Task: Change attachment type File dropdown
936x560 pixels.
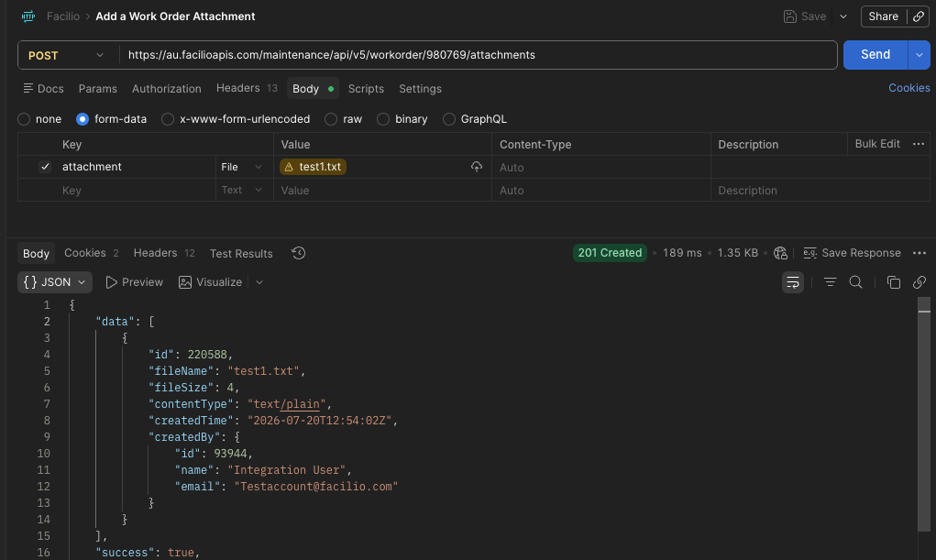Action: coord(241,167)
